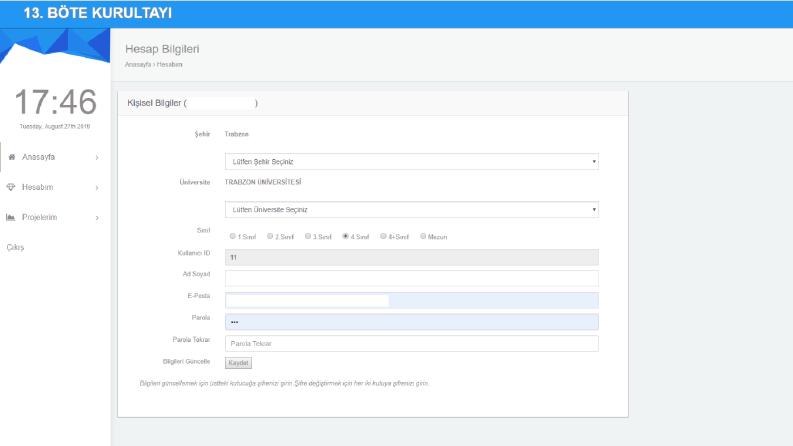Expand the Anasayfa chevron arrow

(97, 158)
